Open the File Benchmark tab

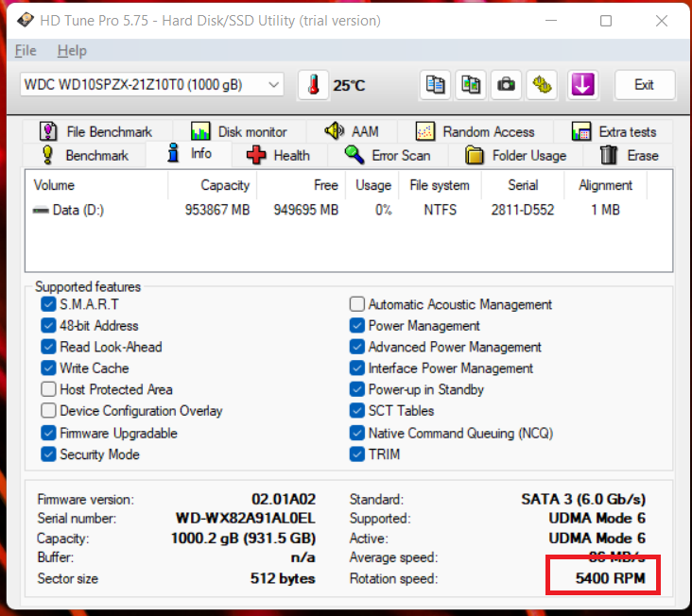[x=97, y=131]
